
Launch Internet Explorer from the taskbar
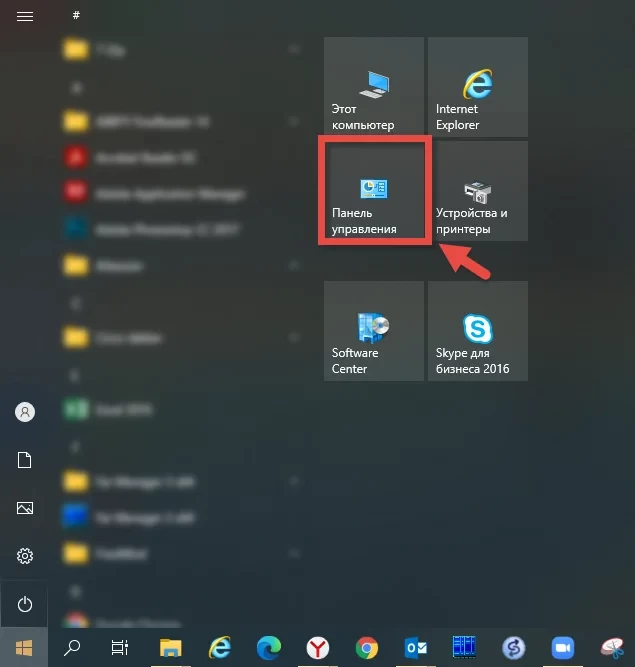pos(220,648)
